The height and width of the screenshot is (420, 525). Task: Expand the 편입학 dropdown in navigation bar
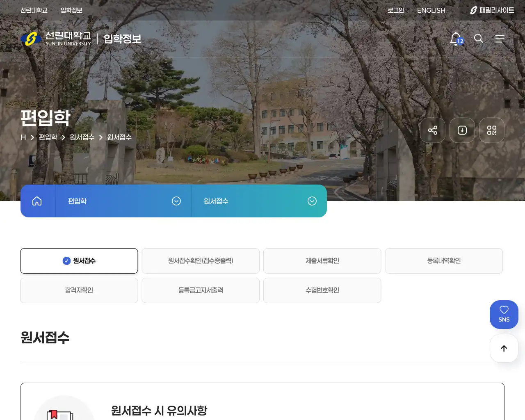(176, 201)
